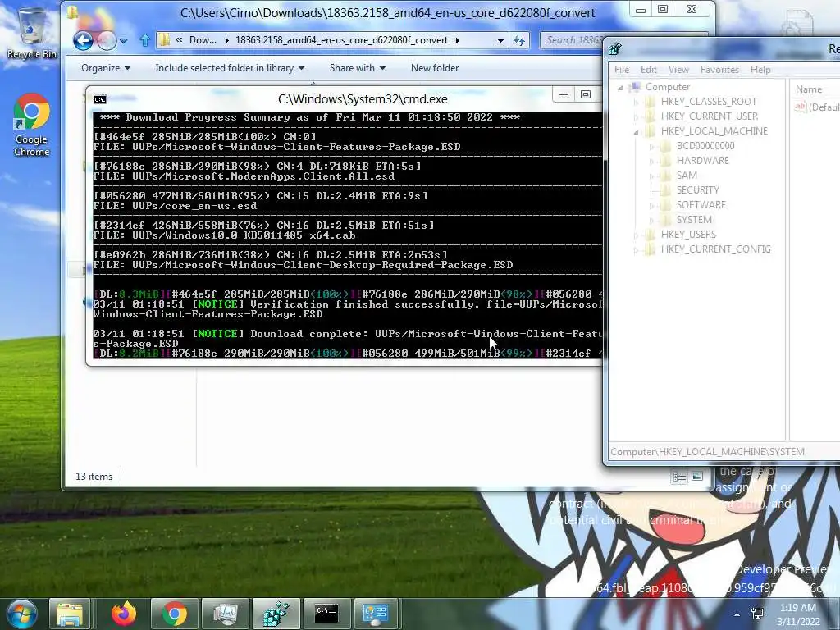Viewport: 840px width, 630px height.
Task: Maximize the cmd.exe window
Action: (586, 95)
